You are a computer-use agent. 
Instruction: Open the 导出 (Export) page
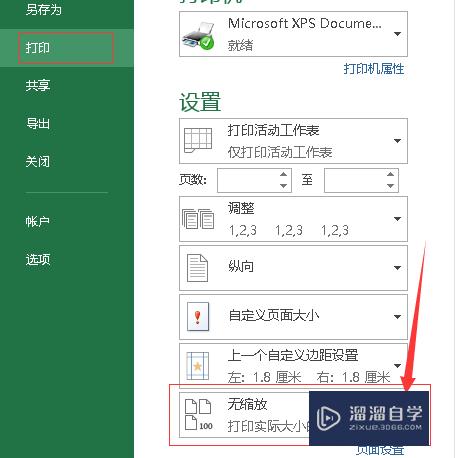point(38,123)
